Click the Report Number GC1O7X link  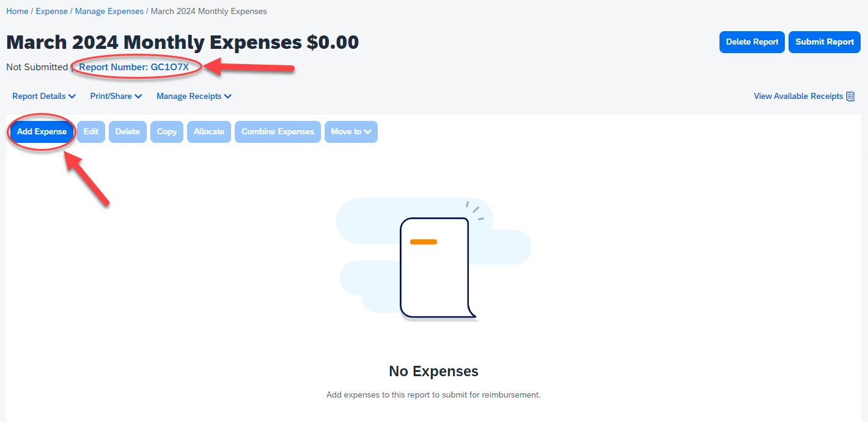click(134, 67)
